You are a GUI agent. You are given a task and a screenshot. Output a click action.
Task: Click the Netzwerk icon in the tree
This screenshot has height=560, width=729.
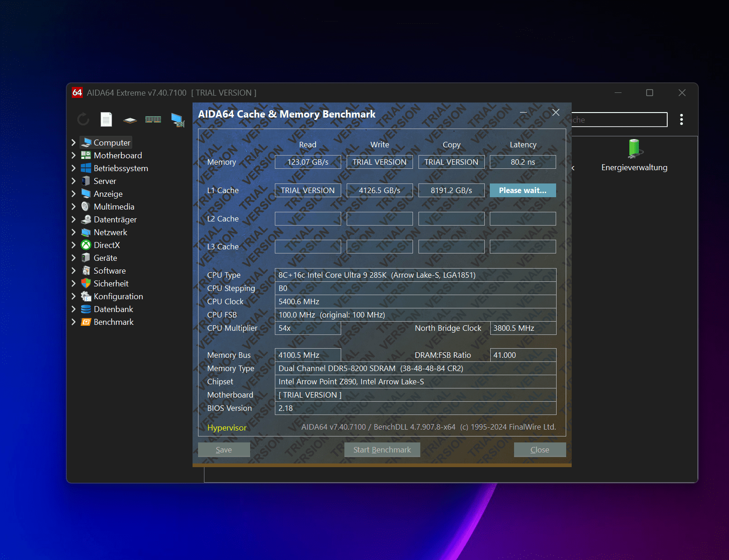[86, 232]
